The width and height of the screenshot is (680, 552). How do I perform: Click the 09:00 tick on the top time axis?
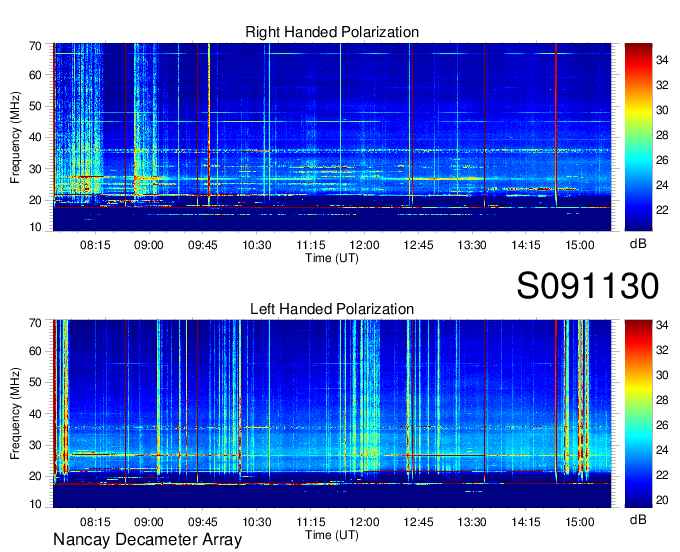(x=149, y=245)
